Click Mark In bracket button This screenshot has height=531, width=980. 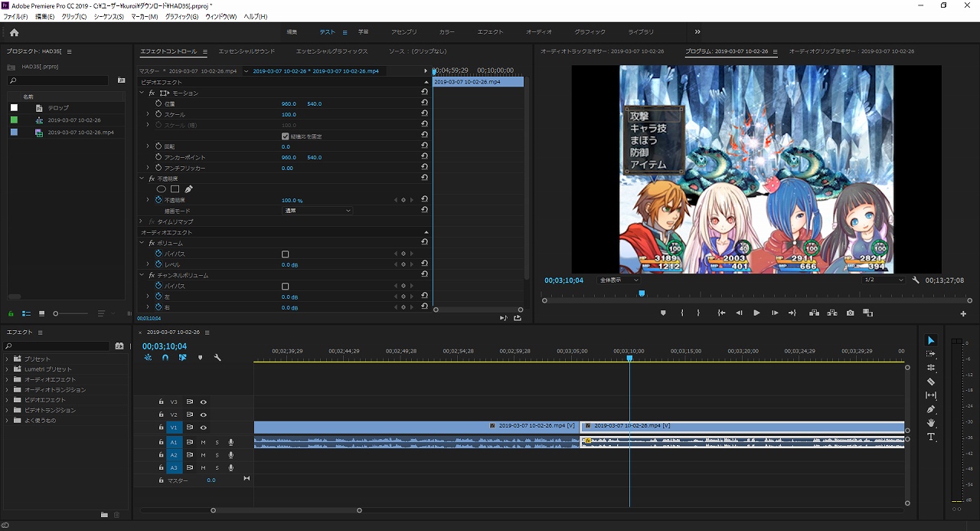click(x=682, y=313)
